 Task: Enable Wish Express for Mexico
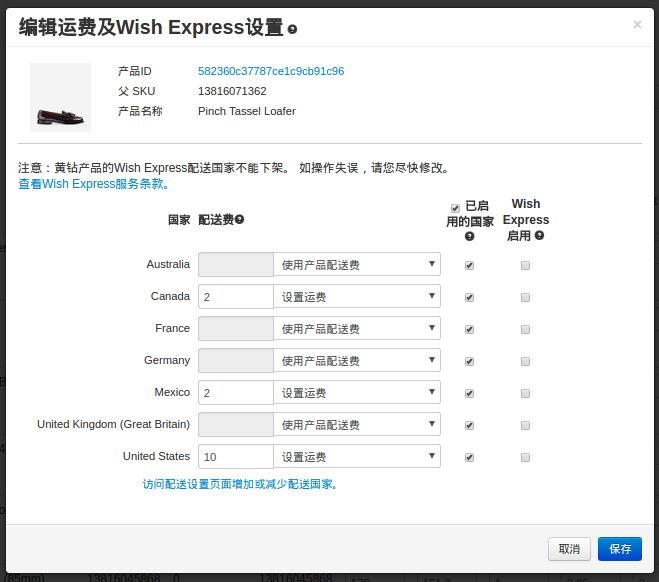point(525,393)
